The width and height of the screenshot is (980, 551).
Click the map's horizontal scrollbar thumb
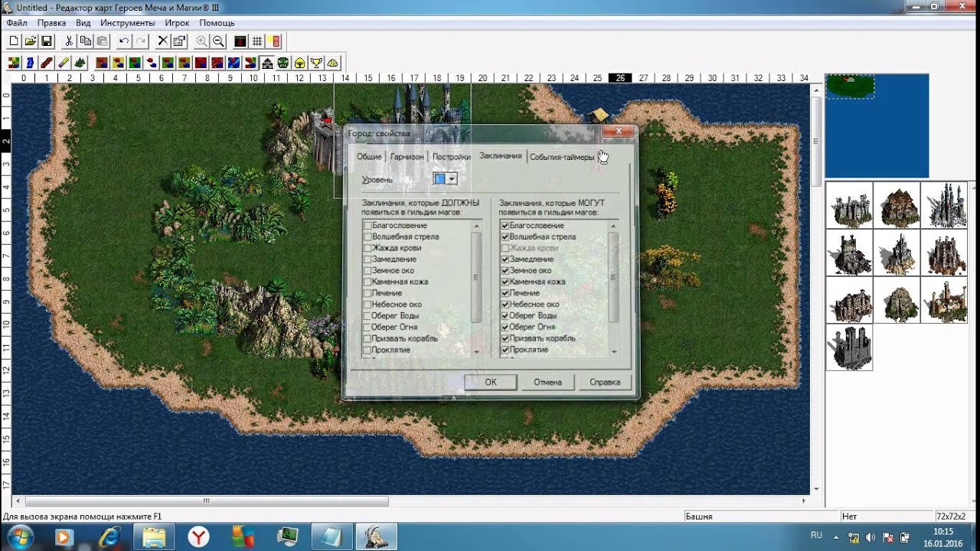(206, 501)
